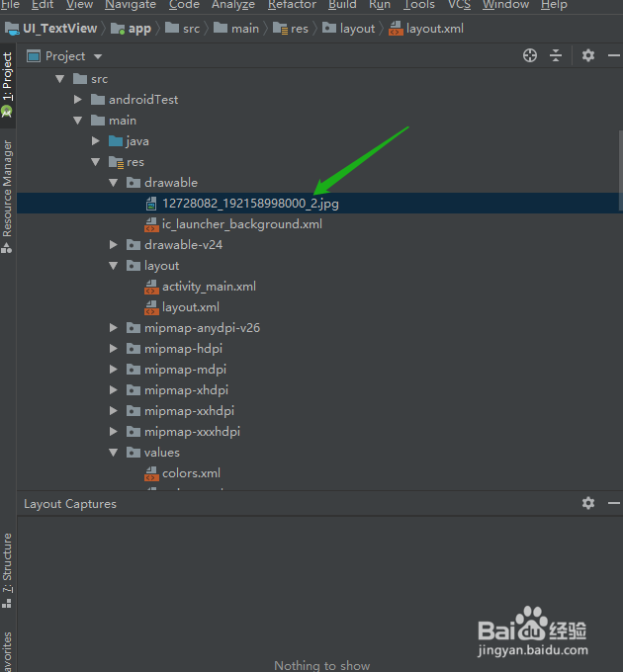Expand the mipmap-xhdpi folder arrow

114,390
